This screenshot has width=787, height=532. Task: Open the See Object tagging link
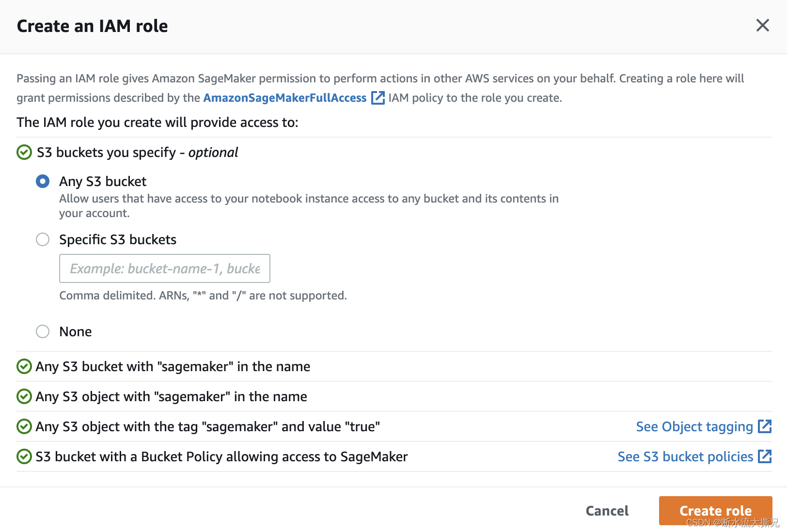pyautogui.click(x=694, y=427)
